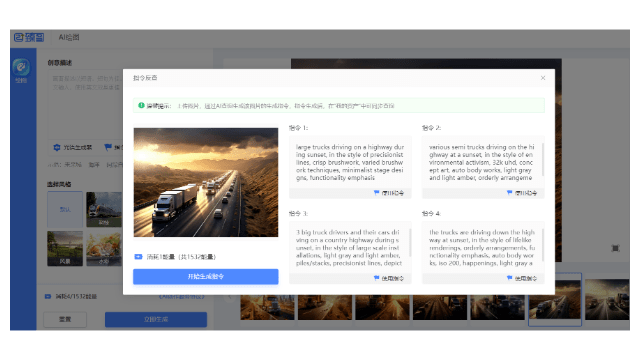Click the blue start-generating-prompts button in dialog
The width and height of the screenshot is (640, 360).
click(206, 276)
